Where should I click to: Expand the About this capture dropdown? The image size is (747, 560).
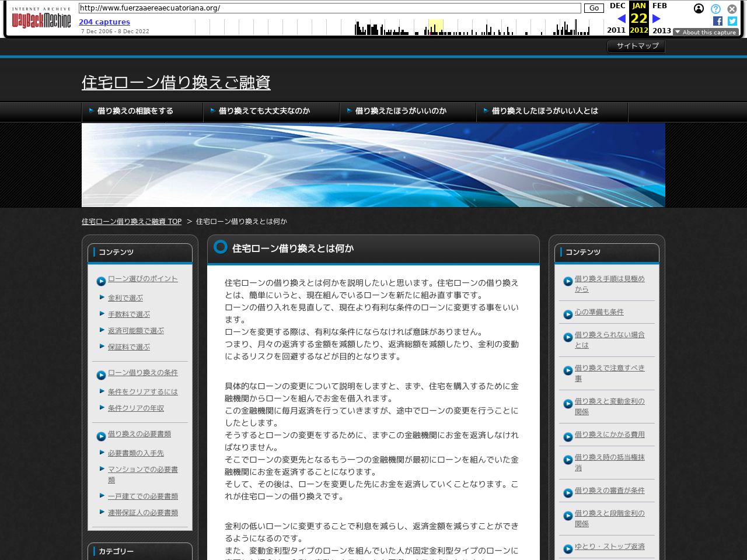(x=706, y=33)
